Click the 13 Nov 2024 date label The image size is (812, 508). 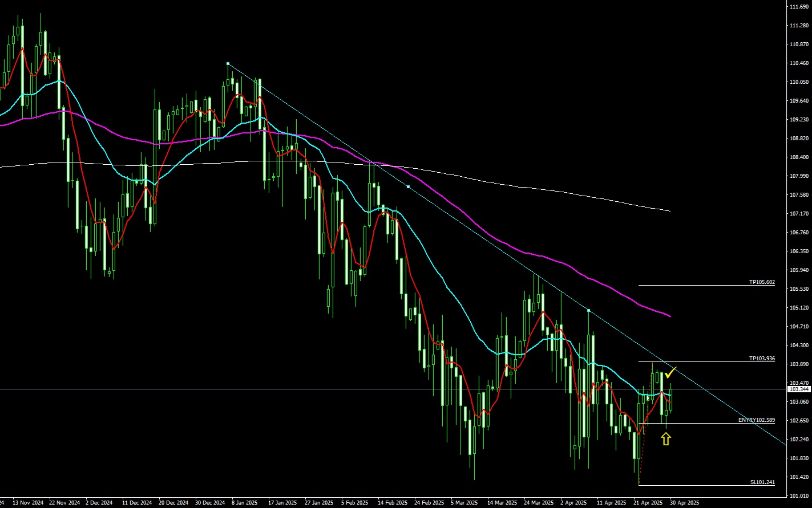tap(29, 503)
